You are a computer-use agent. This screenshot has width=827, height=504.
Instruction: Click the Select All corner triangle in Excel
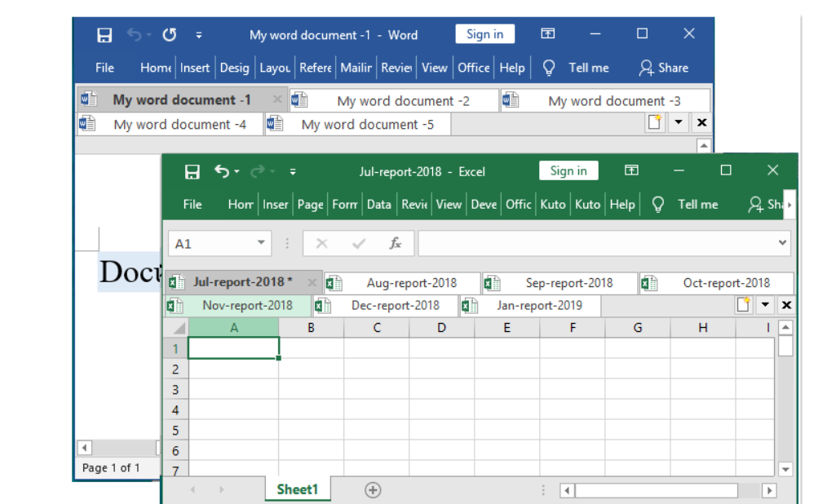tap(179, 328)
